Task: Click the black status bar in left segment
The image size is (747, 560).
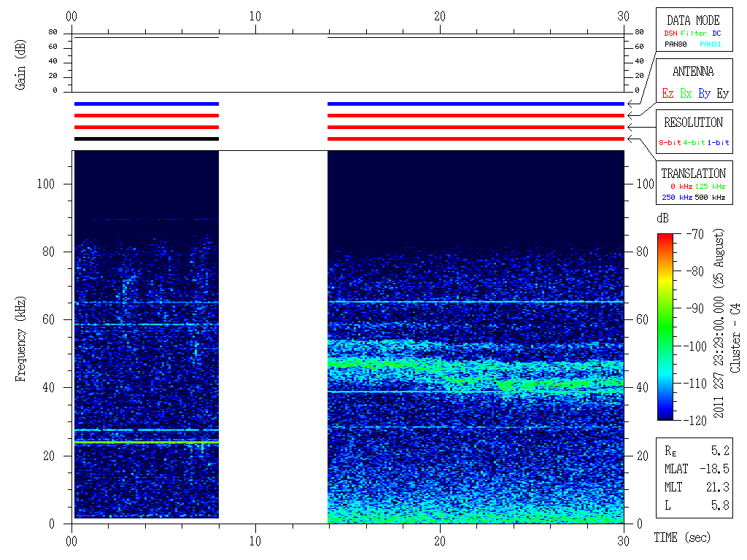Action: (146, 139)
